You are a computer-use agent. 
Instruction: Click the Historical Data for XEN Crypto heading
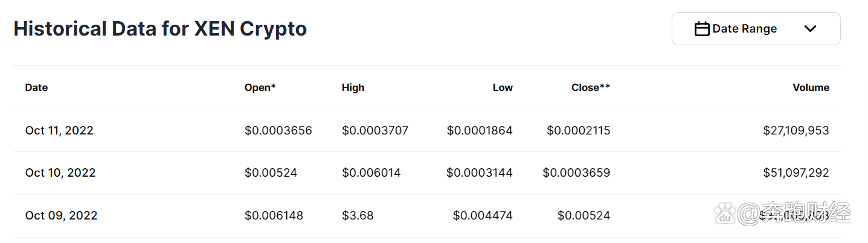coord(160,29)
